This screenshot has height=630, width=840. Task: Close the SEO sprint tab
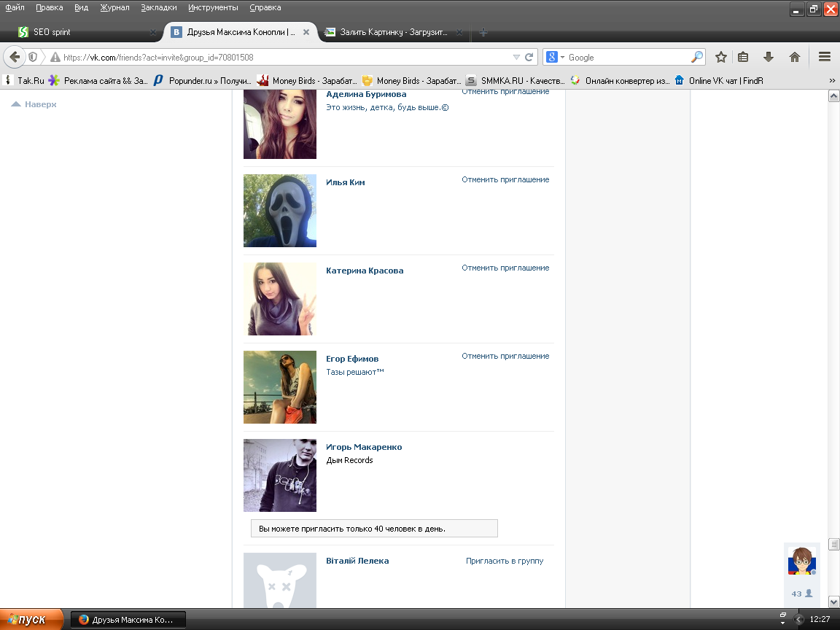[153, 32]
